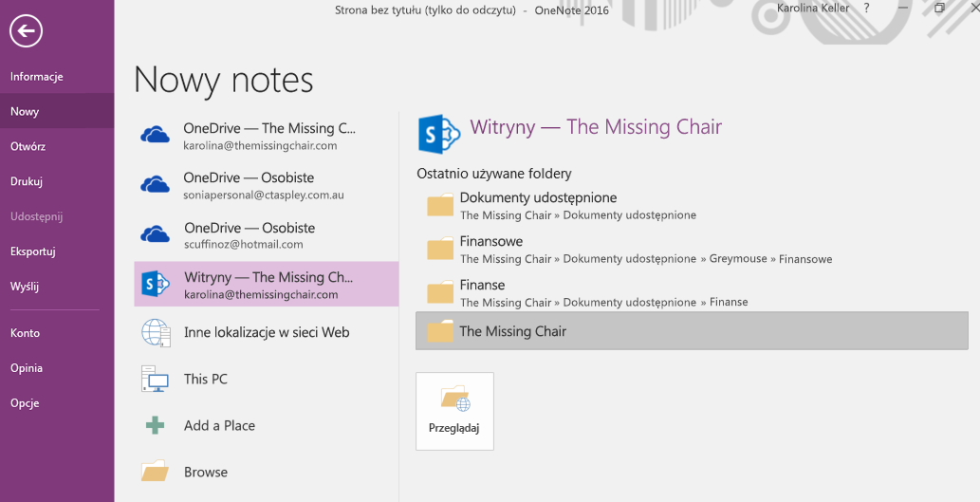Click the globe icon for Inne lokalizacje

click(156, 332)
